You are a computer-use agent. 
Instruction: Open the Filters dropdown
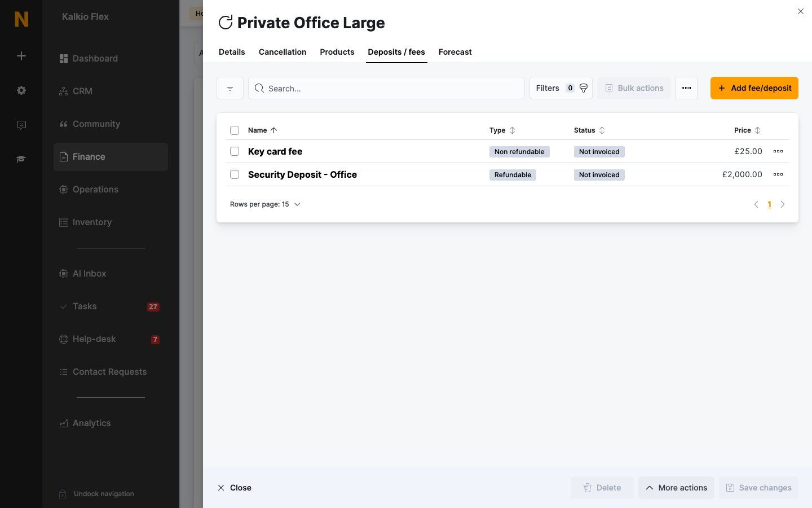(561, 88)
